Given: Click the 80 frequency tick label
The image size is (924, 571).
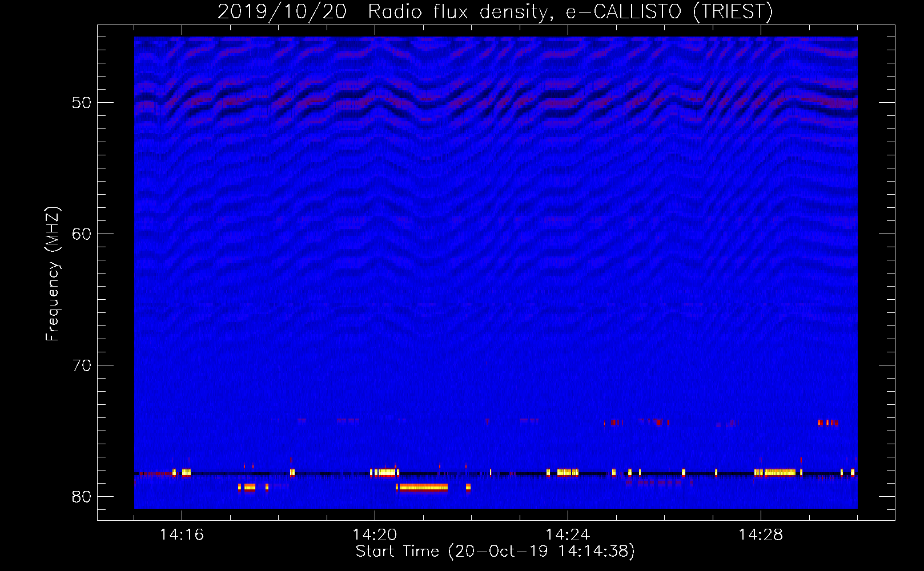Looking at the screenshot, I should (82, 497).
